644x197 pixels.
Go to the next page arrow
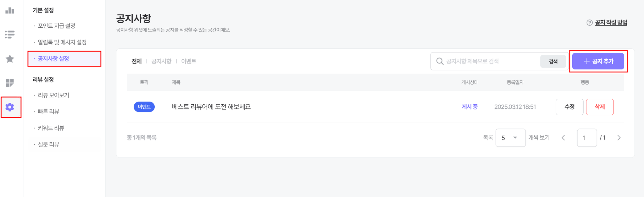point(619,138)
